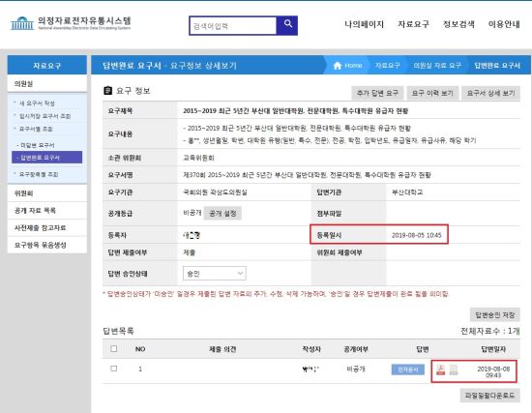
Task: Click the 파일일괄다운로드 button
Action: [489, 396]
